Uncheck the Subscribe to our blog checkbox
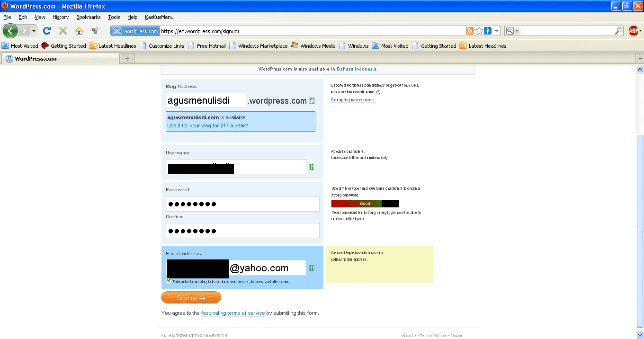 (169, 280)
